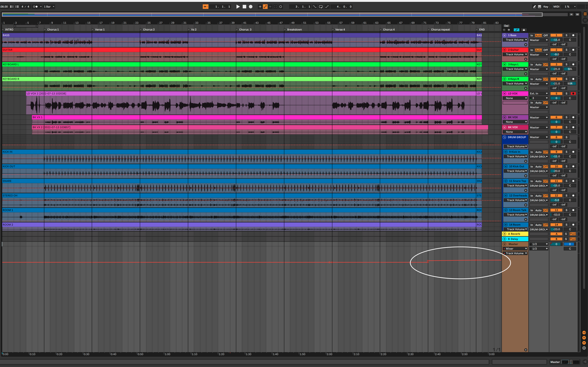Solo the 2 Guitar track

(566, 50)
